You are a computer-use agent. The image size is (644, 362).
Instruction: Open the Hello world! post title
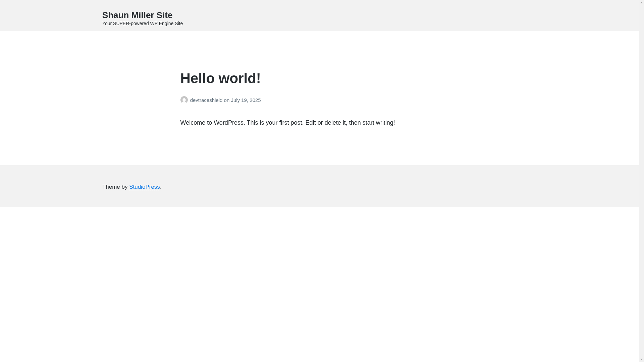pyautogui.click(x=220, y=78)
